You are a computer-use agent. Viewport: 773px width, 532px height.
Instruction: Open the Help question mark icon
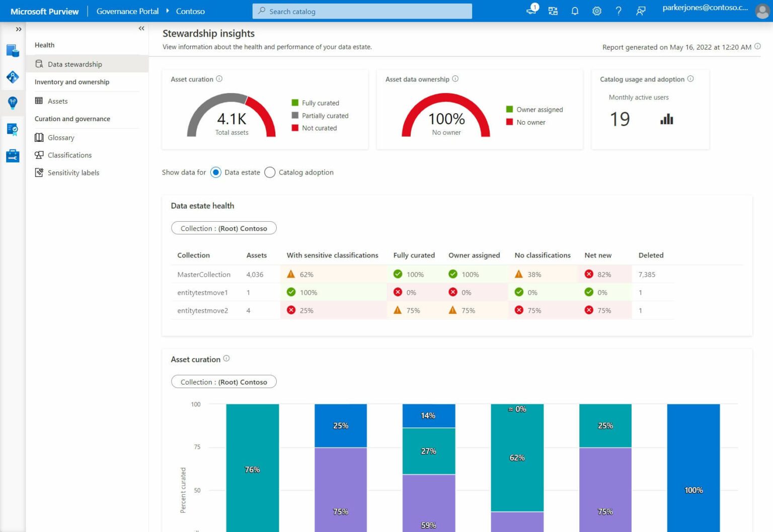click(x=619, y=11)
